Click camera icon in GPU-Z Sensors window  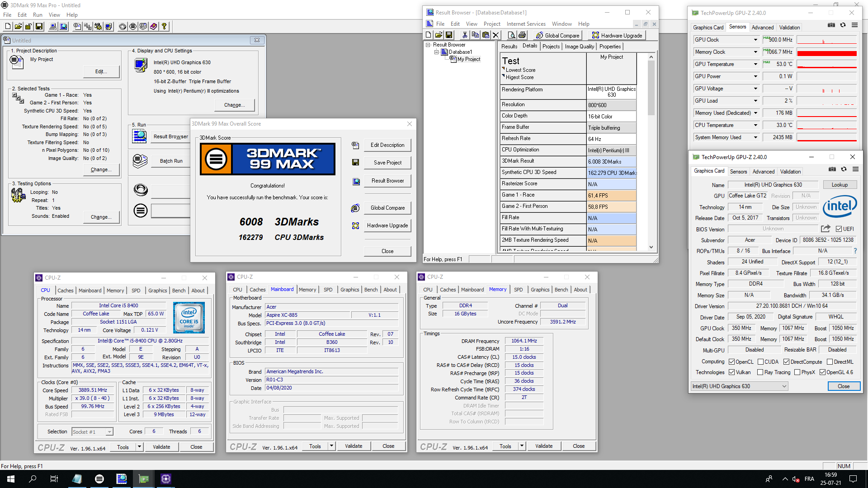pyautogui.click(x=831, y=25)
